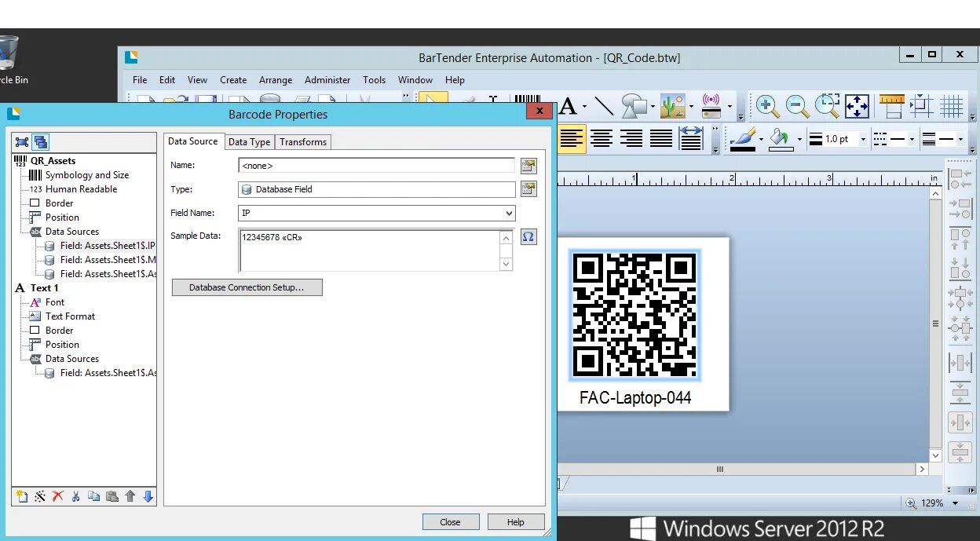Switch to the Transforms tab
This screenshot has height=541, width=980.
click(x=302, y=142)
